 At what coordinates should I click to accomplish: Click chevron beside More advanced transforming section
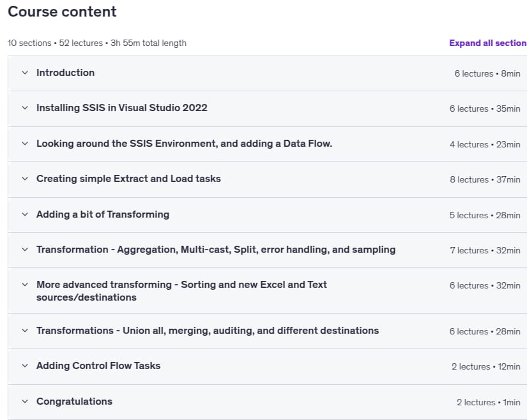tap(25, 285)
